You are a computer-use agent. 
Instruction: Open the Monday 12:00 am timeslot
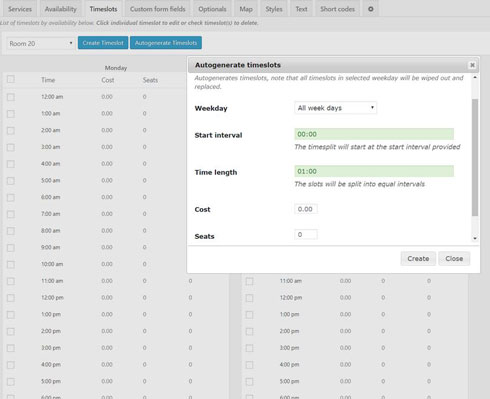(x=52, y=97)
